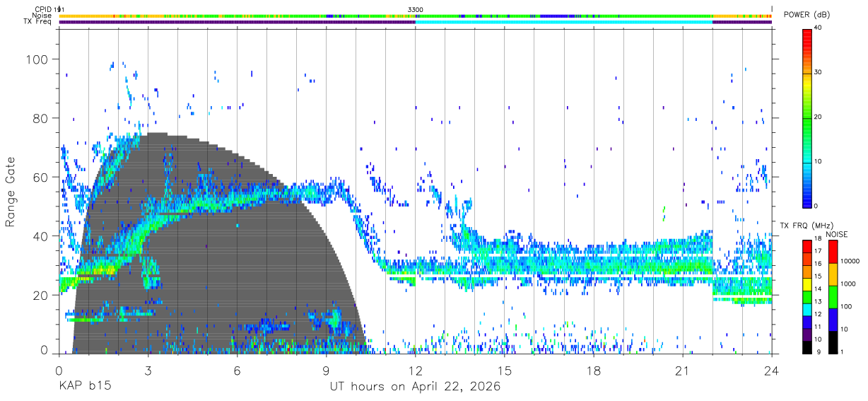The height and width of the screenshot is (401, 868).
Task: Click the red segment of NOISE colorbar
Action: coord(833,251)
